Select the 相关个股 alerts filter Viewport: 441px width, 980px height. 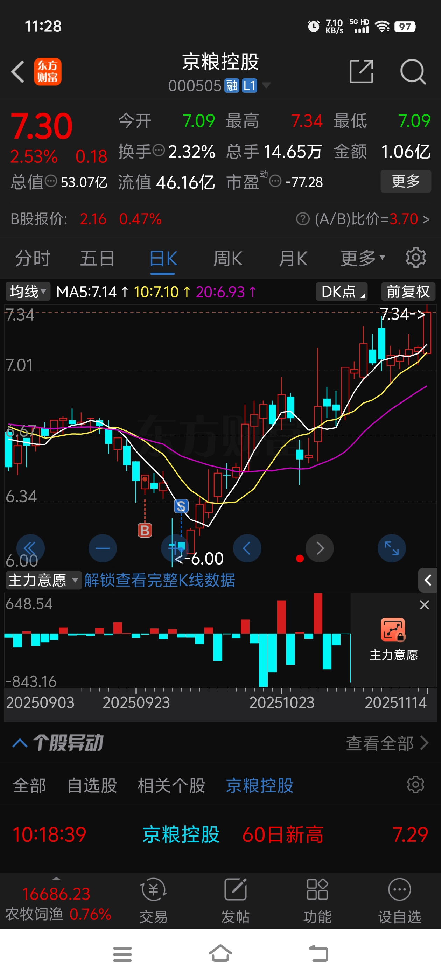(x=171, y=786)
